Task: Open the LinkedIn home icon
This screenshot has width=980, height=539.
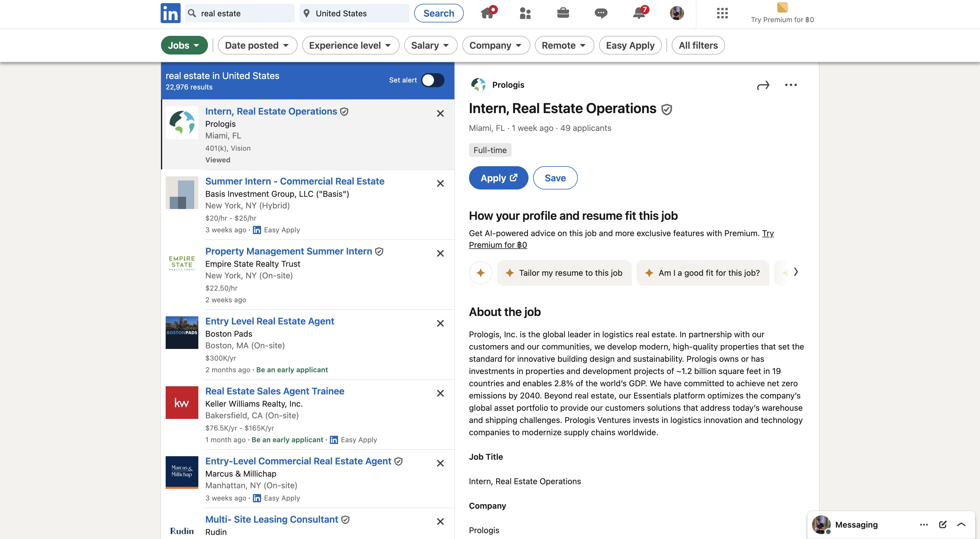Action: [488, 13]
